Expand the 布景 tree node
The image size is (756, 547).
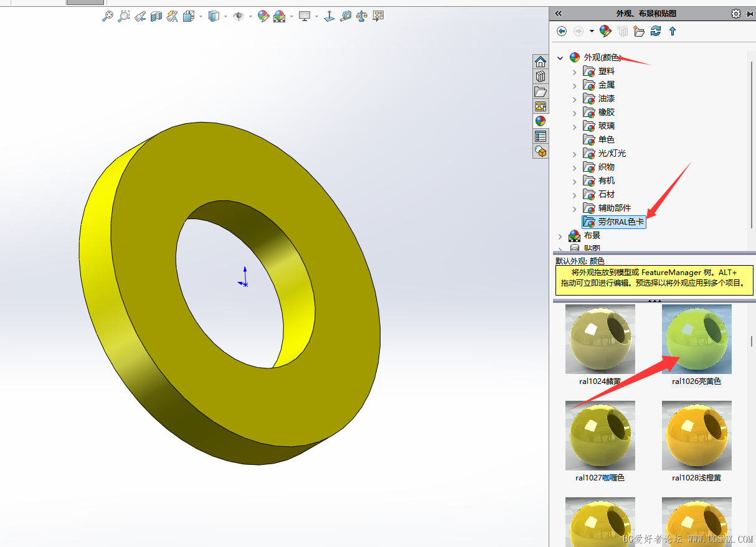click(x=560, y=236)
